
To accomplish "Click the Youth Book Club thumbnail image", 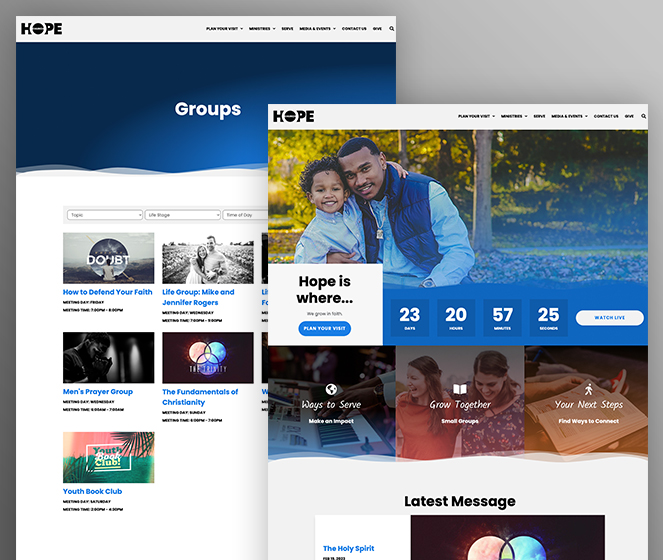I will pos(109,457).
